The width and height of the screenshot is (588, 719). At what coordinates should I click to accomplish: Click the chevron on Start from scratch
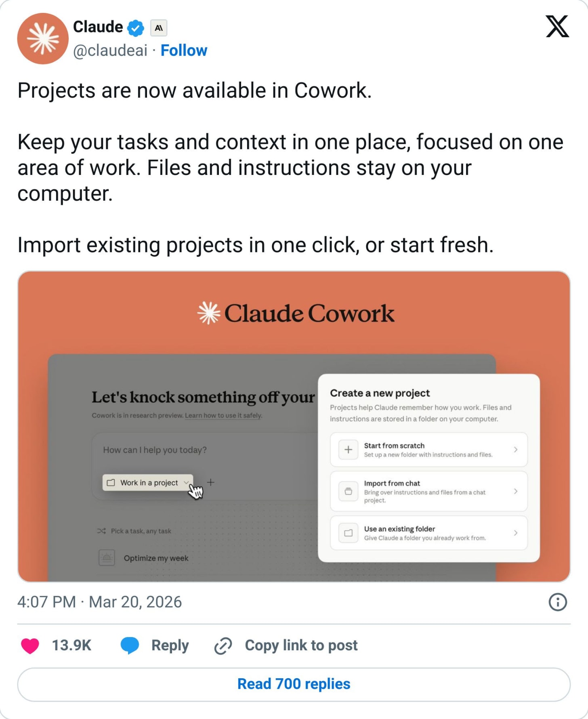coord(516,450)
